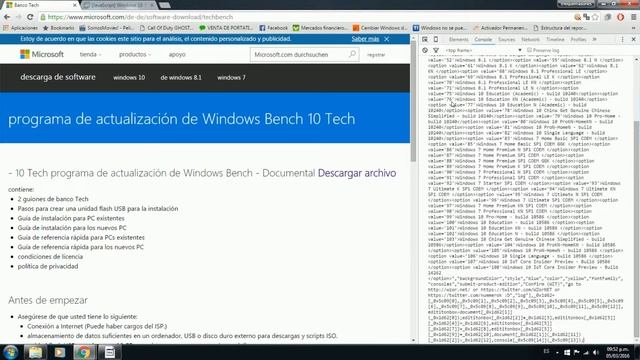Go back with the browser back arrow
The height and width of the screenshot is (360, 640).
point(7,17)
